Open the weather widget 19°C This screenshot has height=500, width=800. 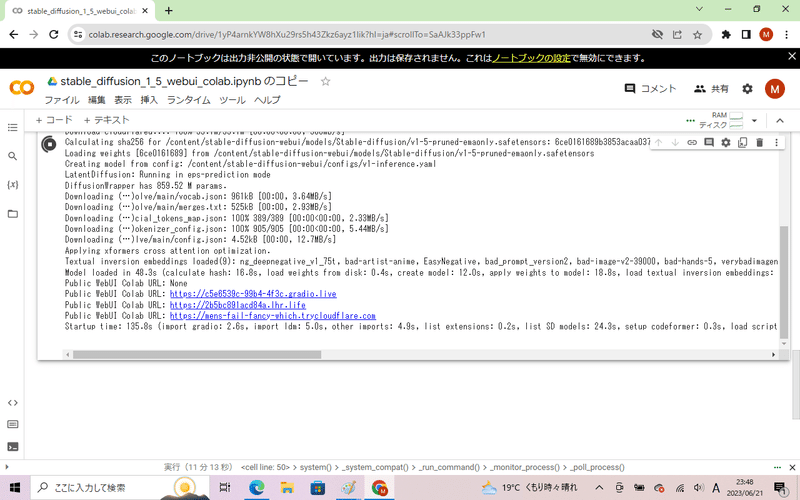529,488
